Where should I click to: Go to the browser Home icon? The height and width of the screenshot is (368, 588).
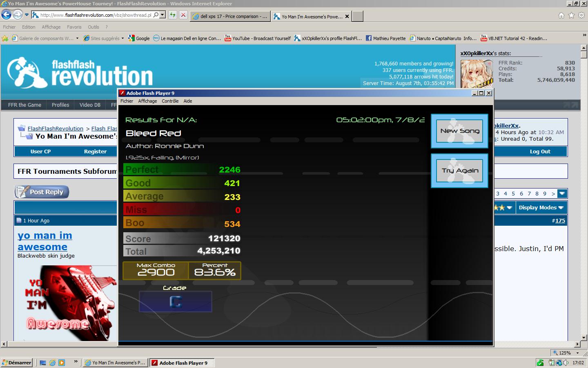tap(561, 16)
